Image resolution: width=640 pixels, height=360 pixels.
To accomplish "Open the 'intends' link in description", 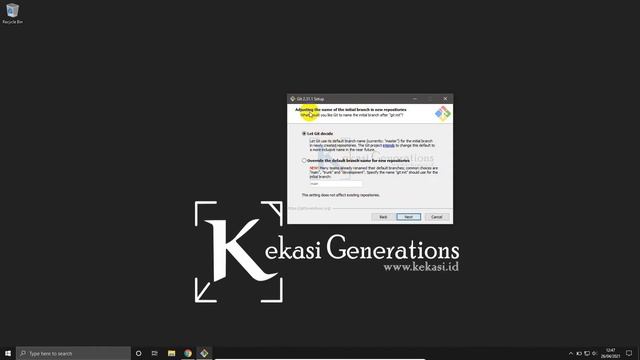I will coord(389,145).
